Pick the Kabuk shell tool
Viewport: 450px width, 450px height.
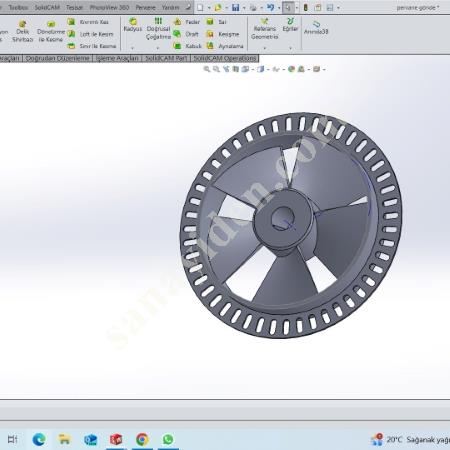[x=187, y=46]
